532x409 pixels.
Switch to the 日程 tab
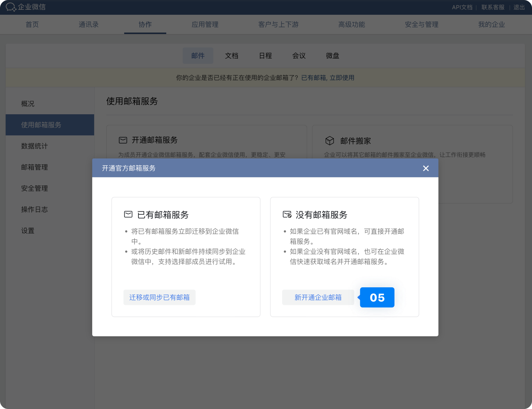[265, 56]
